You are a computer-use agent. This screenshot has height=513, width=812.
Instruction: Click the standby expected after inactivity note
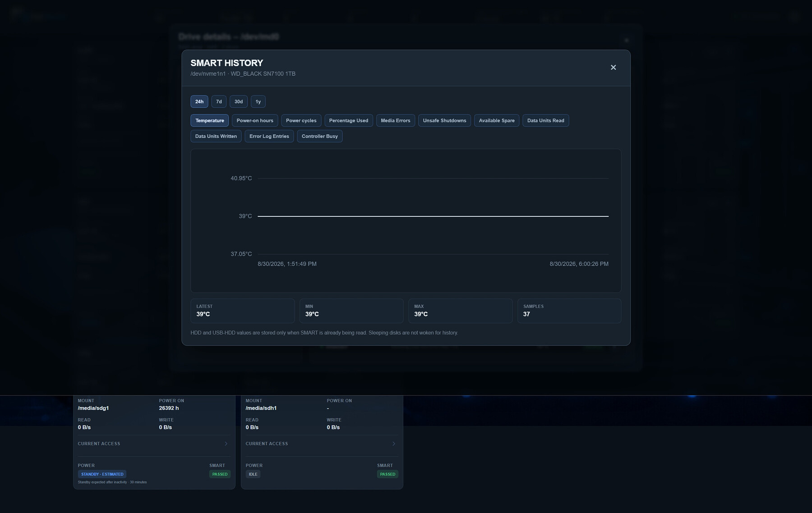pos(112,482)
